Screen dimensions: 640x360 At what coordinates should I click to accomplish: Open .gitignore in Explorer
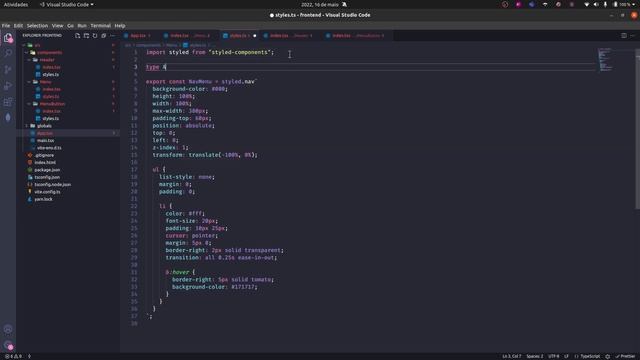[44, 155]
